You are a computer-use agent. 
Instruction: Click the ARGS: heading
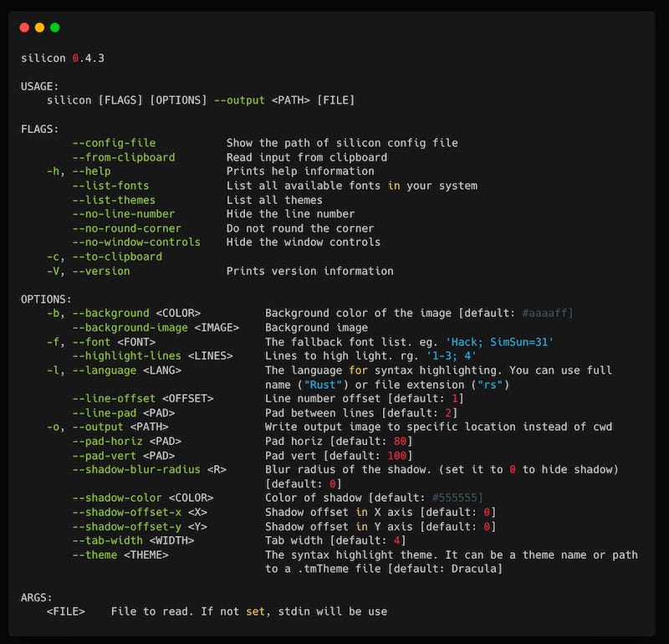pos(36,597)
